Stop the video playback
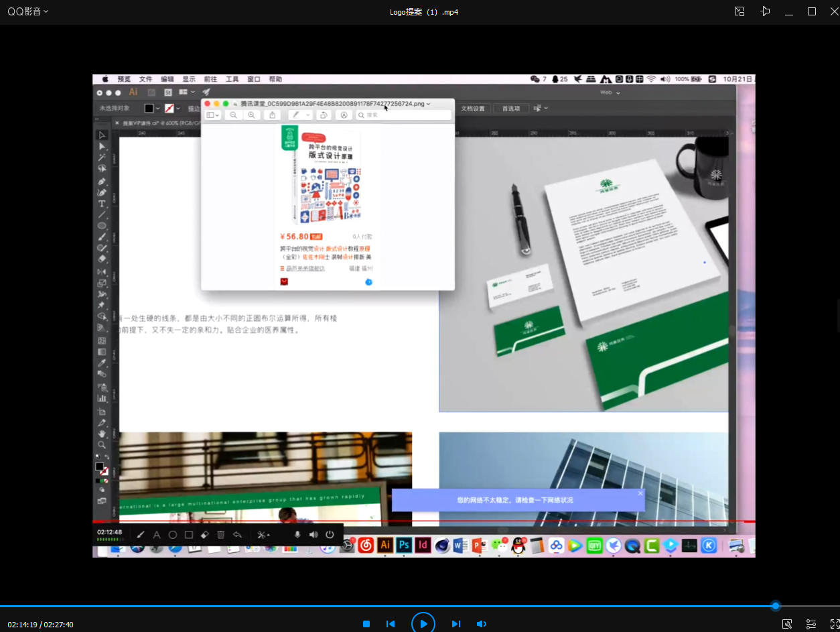840x632 pixels. click(366, 624)
